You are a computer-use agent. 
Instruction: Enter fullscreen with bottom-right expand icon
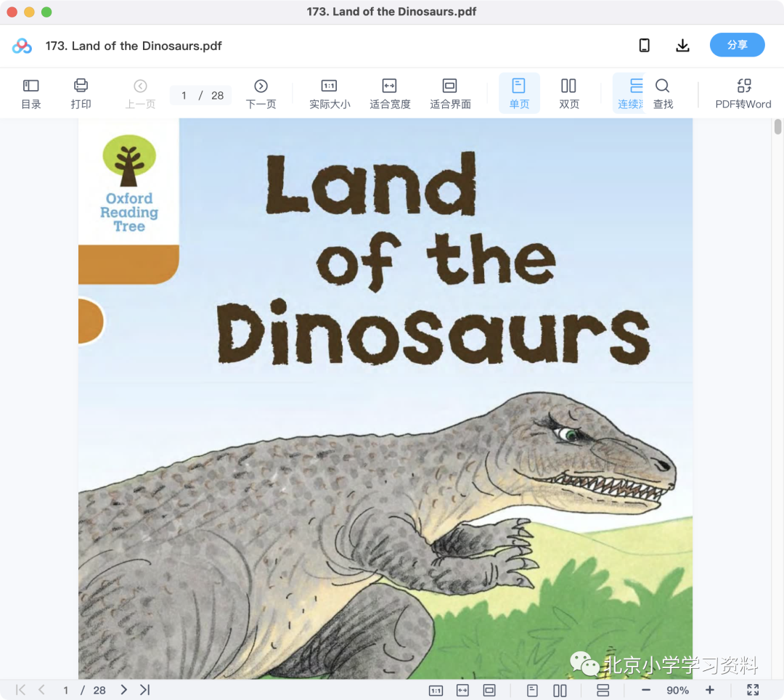click(753, 690)
